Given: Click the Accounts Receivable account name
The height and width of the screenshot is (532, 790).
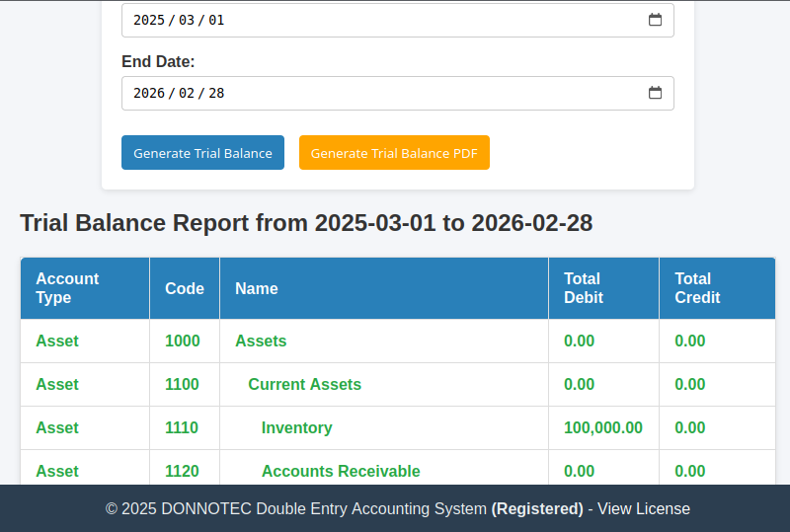Looking at the screenshot, I should (x=341, y=471).
